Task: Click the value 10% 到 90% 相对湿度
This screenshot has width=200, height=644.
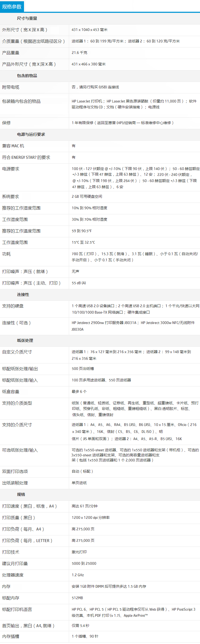Action: (90, 208)
